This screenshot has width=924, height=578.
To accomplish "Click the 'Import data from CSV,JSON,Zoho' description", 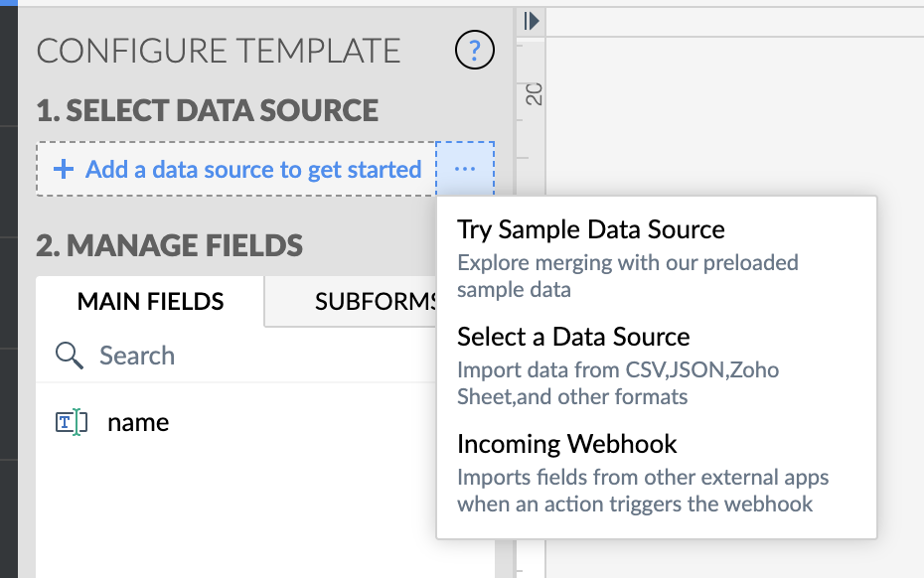I will pyautogui.click(x=618, y=370).
